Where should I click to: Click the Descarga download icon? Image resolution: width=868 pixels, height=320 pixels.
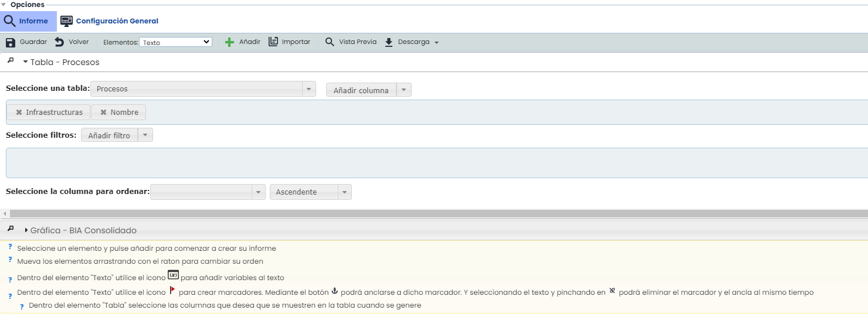tap(388, 42)
